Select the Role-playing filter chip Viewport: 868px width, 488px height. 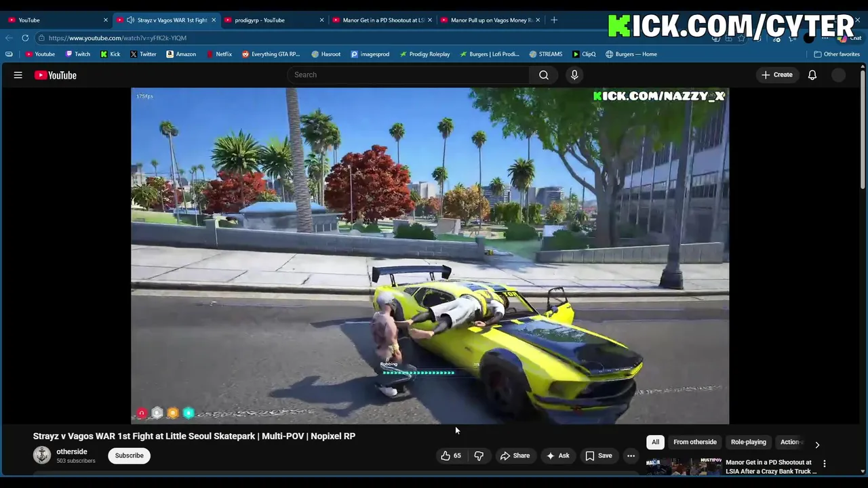click(749, 442)
